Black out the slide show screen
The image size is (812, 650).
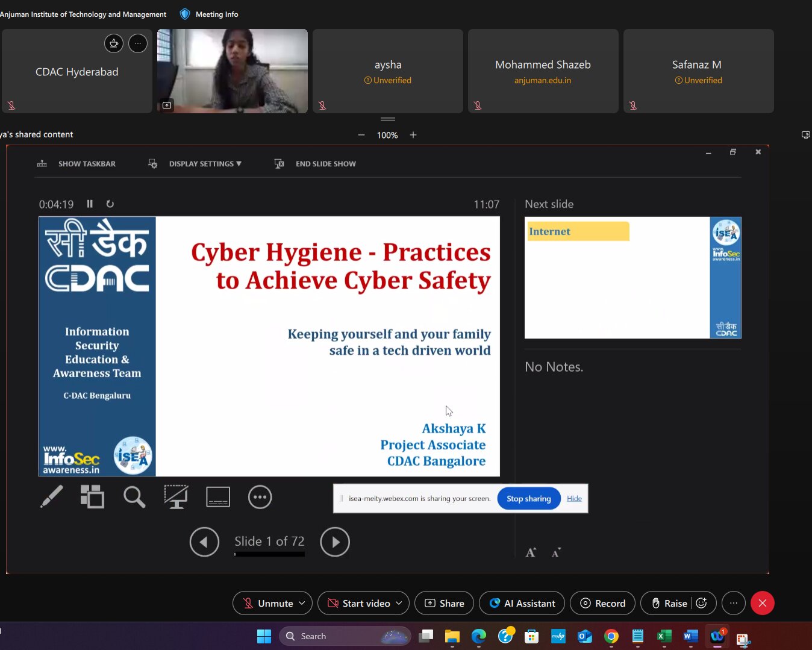176,497
